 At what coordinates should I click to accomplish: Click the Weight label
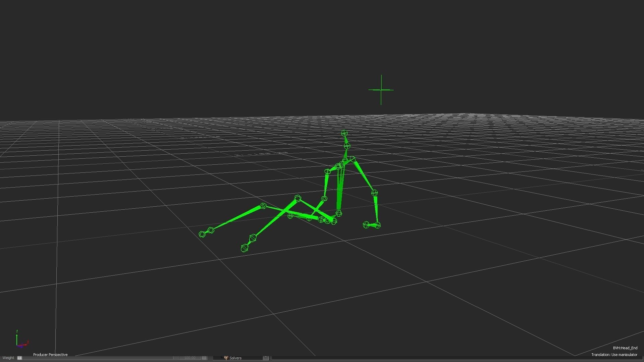(x=8, y=358)
